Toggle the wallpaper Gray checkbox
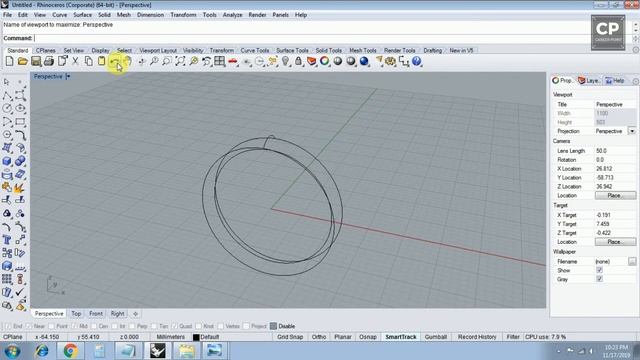This screenshot has width=640, height=360. 599,279
